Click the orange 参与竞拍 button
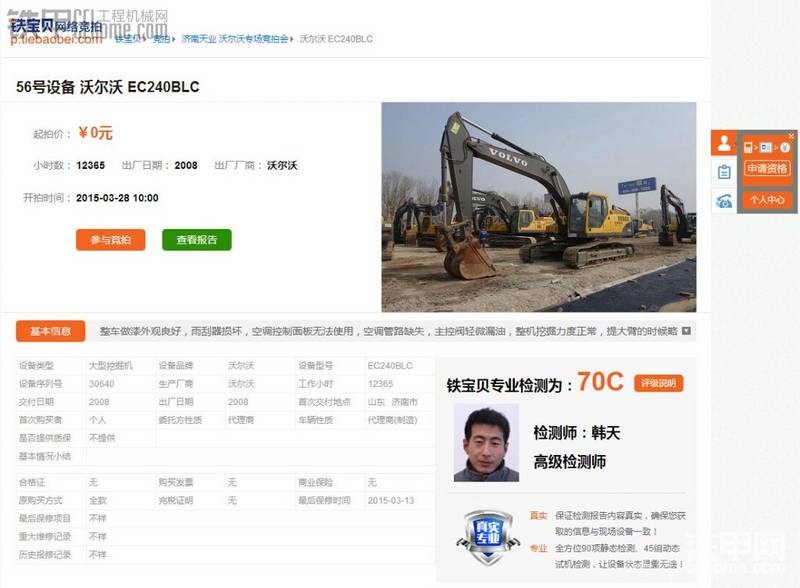The image size is (800, 588). pos(111,240)
